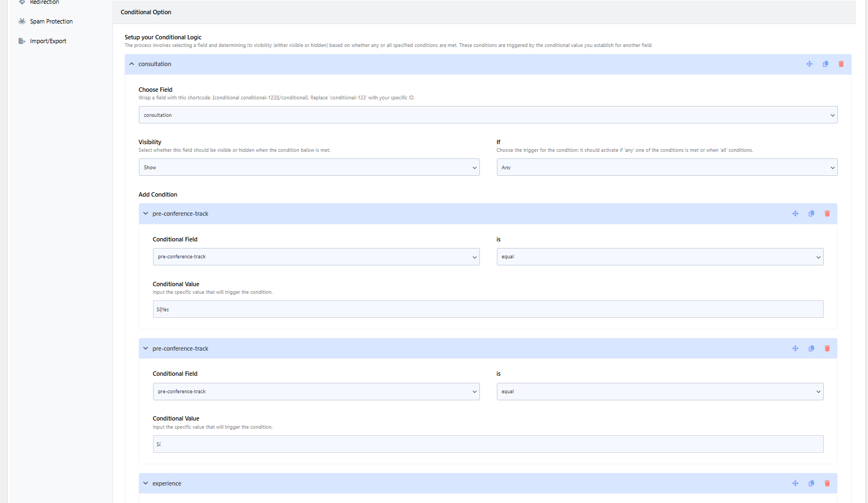Viewport: 868px width, 503px height.
Task: Click second condition's Conditional Value field
Action: coord(488,444)
